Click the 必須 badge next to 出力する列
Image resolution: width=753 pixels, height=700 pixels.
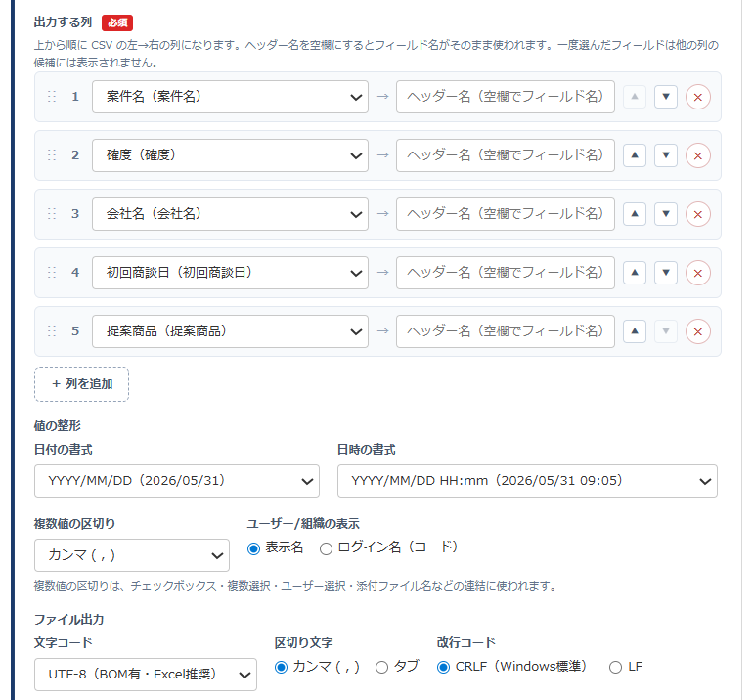tap(117, 22)
